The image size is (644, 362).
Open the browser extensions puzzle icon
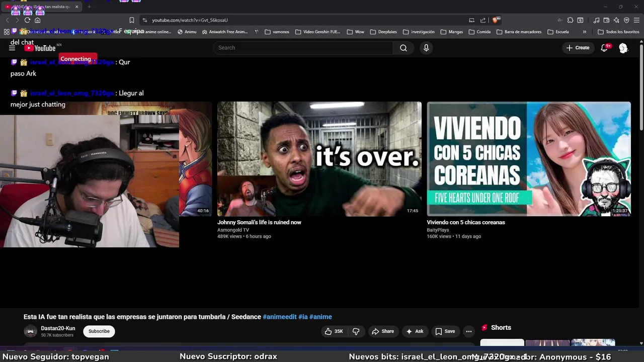[570, 20]
